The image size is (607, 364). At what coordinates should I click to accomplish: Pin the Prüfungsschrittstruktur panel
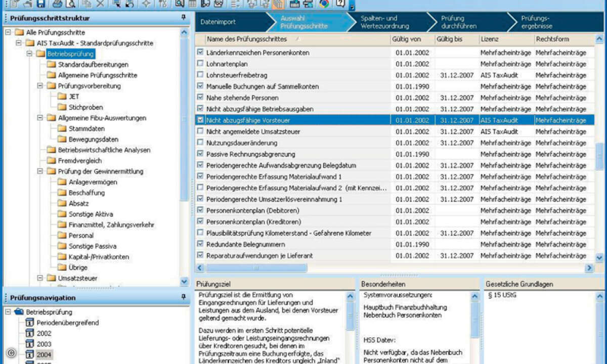(184, 18)
